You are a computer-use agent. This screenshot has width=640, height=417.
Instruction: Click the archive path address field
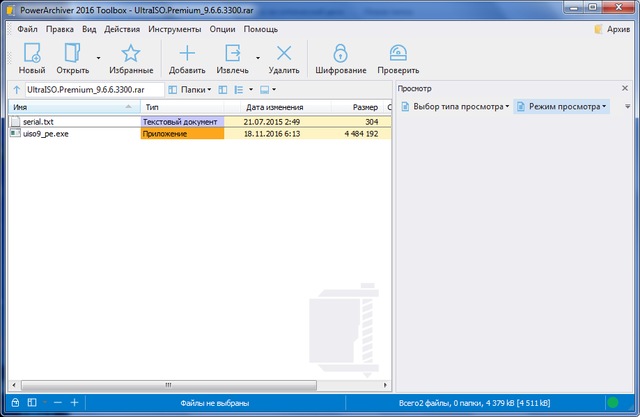(92, 90)
